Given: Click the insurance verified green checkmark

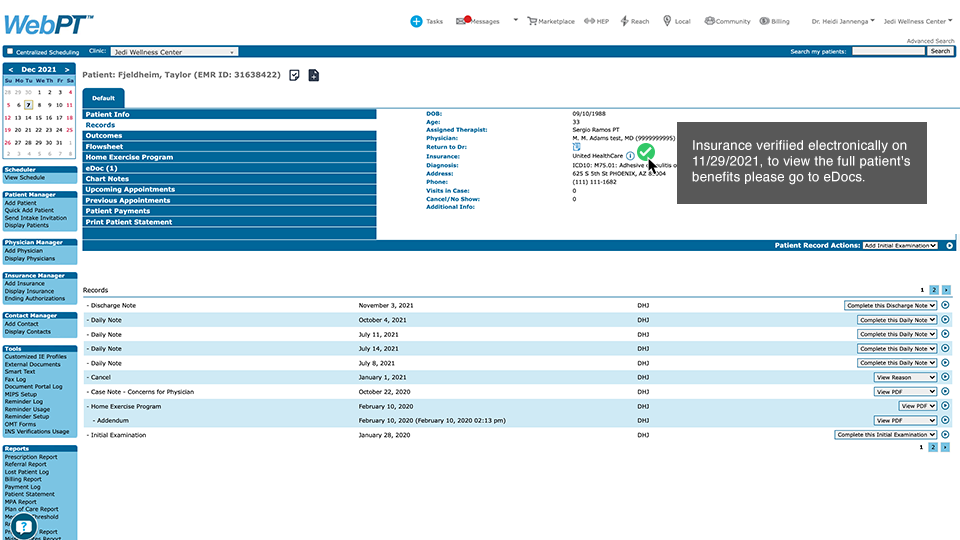Looking at the screenshot, I should (x=646, y=152).
